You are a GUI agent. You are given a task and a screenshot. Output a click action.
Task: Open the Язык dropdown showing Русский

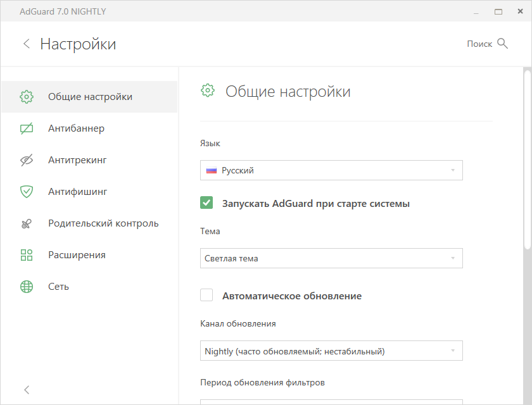(331, 170)
